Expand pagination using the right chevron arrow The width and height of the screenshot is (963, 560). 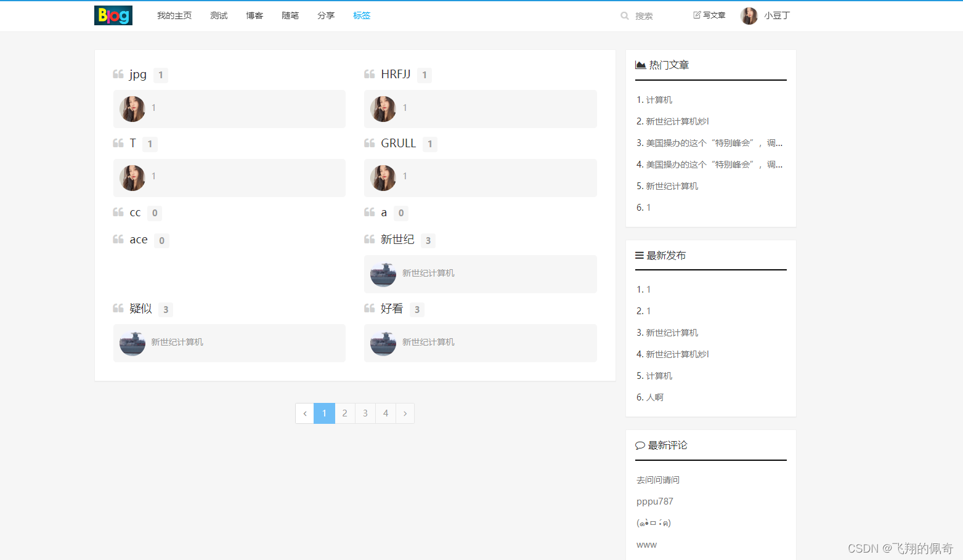[405, 413]
